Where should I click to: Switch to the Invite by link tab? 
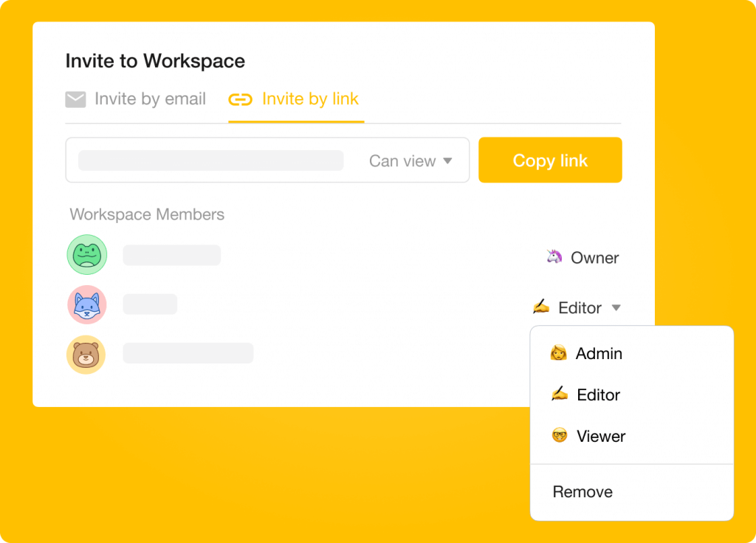point(294,98)
